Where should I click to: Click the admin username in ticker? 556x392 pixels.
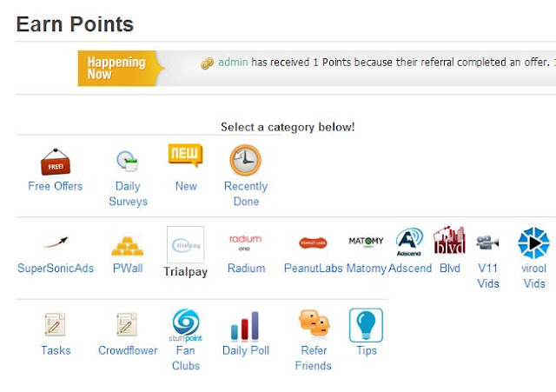233,63
